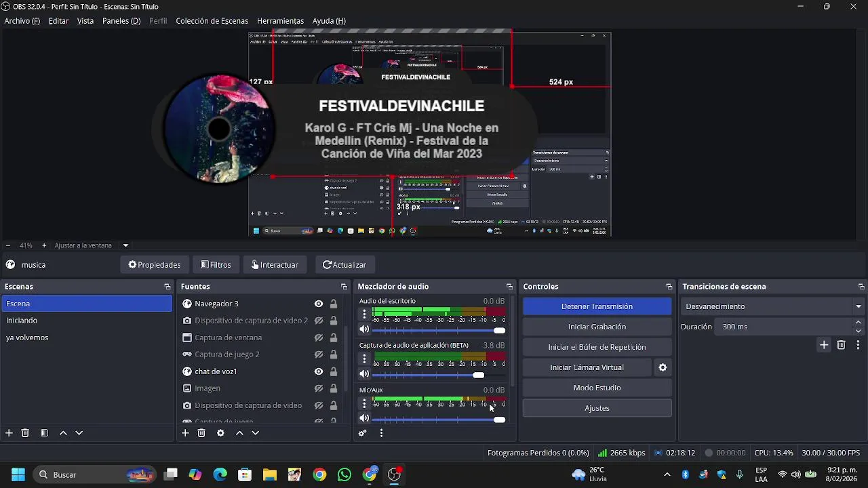Open scene filters icon in Escenas toolbar
868x488 pixels.
(x=44, y=433)
